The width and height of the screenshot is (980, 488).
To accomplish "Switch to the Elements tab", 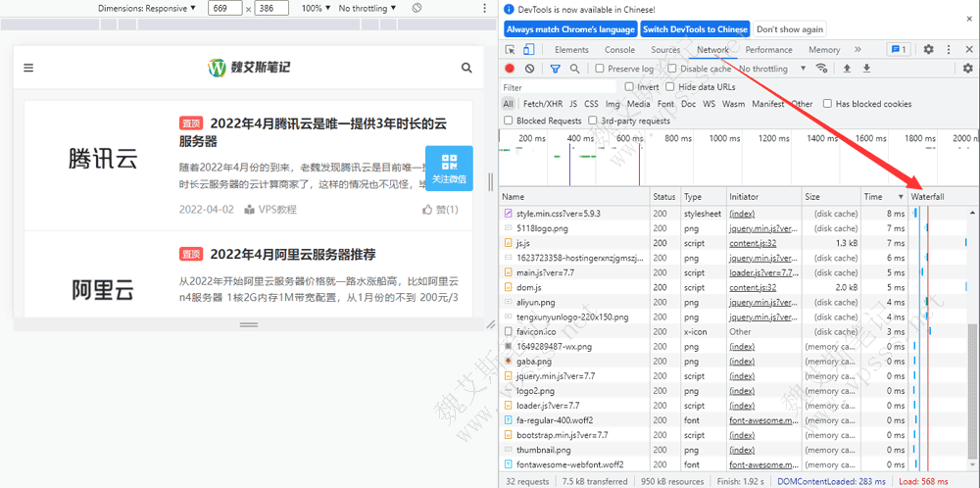I will 572,50.
